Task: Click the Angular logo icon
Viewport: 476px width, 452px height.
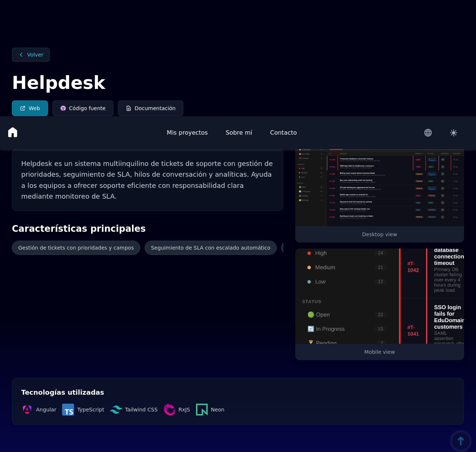Action: (x=27, y=410)
